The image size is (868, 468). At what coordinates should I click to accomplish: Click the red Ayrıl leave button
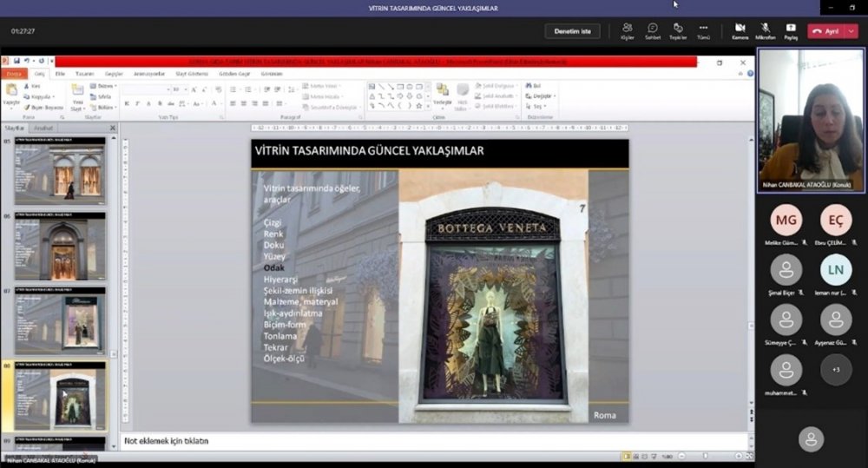pos(826,31)
